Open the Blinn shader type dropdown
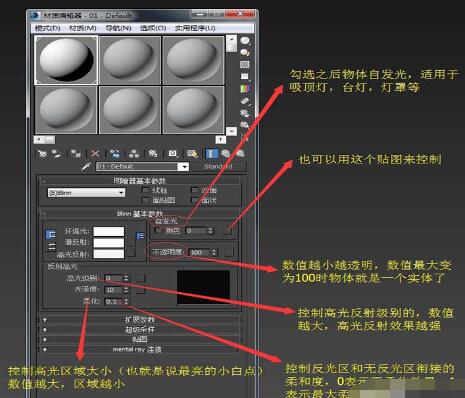The height and width of the screenshot is (398, 465). click(87, 193)
